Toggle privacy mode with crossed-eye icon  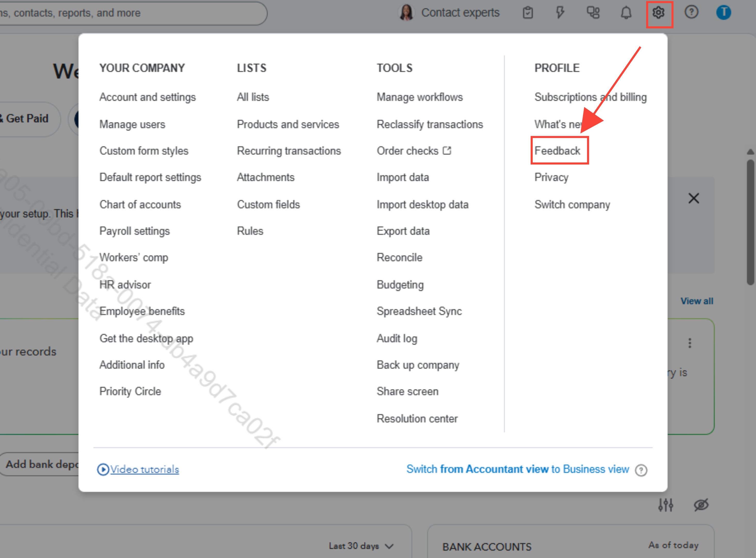[701, 505]
